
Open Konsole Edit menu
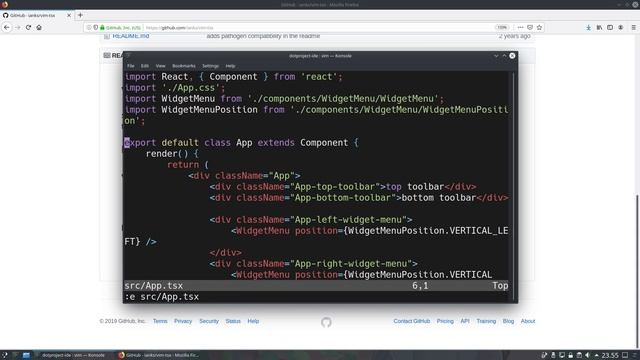pos(145,66)
